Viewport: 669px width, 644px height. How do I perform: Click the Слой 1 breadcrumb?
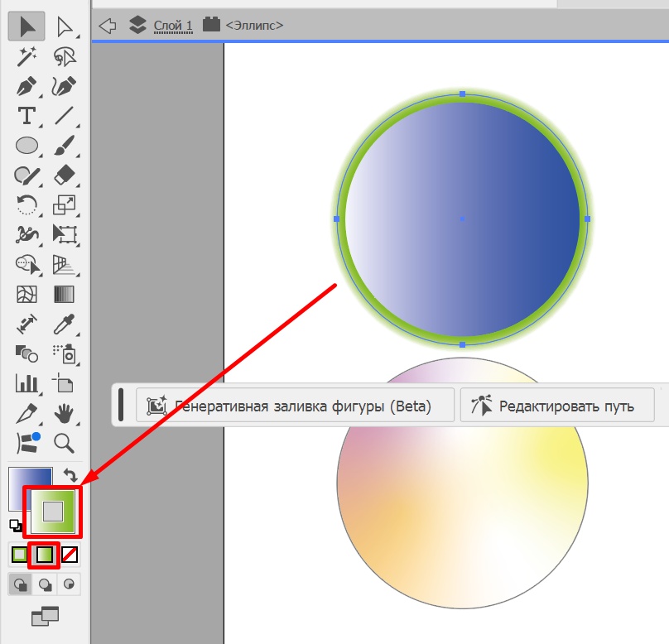[173, 26]
